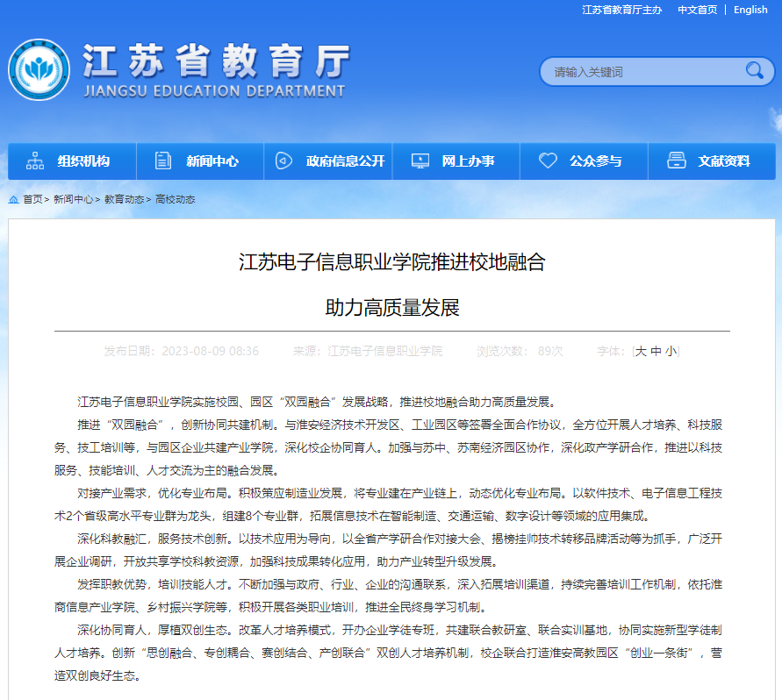The image size is (782, 700).
Task: Click the 江苏省教育厅 site title
Action: 215,61
